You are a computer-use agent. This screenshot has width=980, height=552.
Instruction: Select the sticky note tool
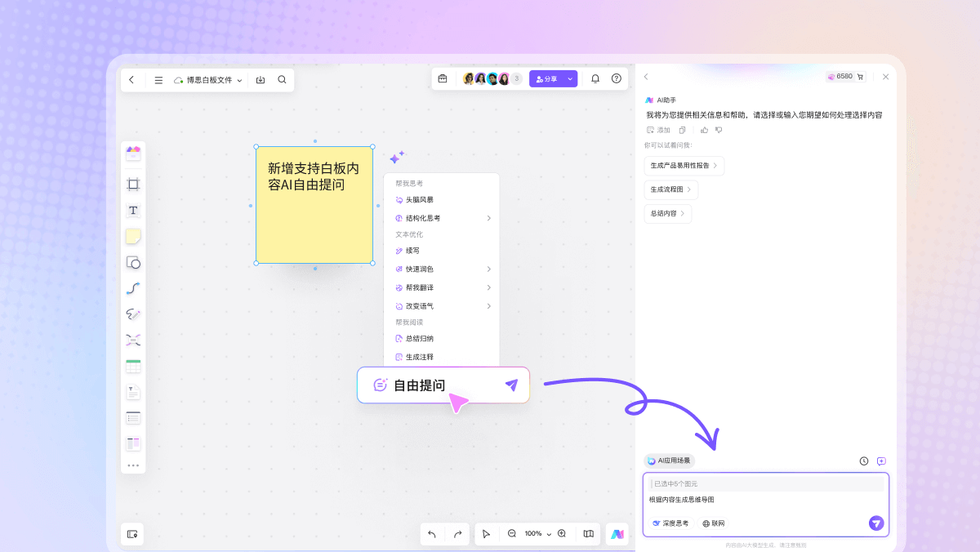point(133,237)
